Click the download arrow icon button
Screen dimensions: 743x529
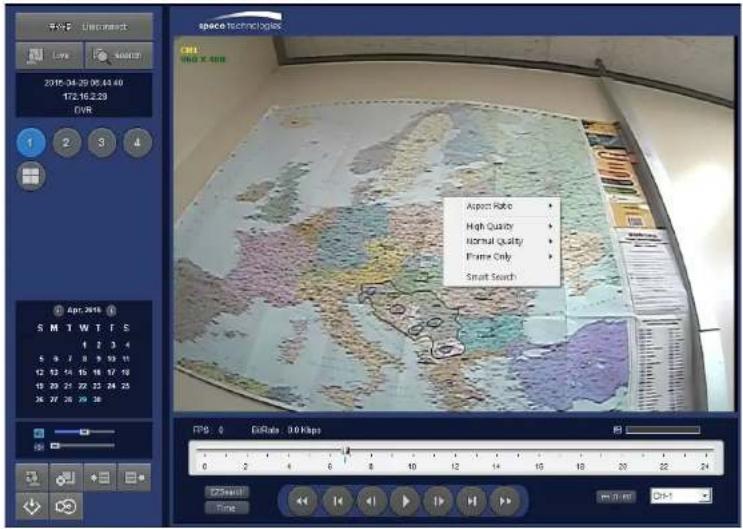coord(32,506)
